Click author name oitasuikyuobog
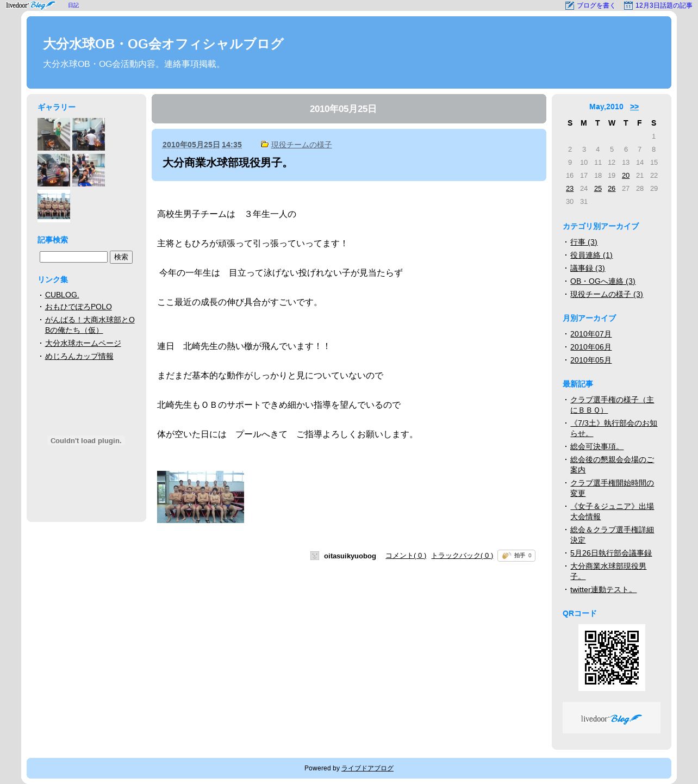The width and height of the screenshot is (698, 784). tap(350, 556)
